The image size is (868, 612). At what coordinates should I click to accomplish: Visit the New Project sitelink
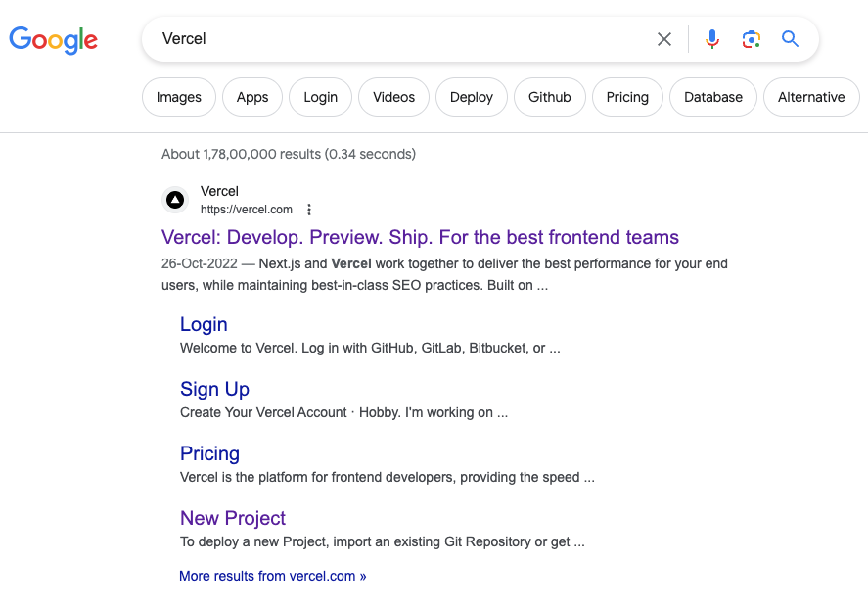click(233, 518)
